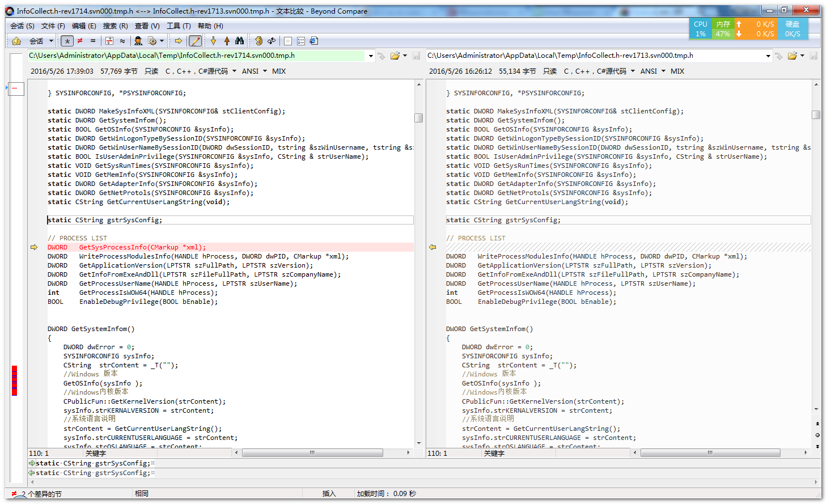827x504 pixels.
Task: Go to Previous Difference up arrow
Action: (227, 41)
